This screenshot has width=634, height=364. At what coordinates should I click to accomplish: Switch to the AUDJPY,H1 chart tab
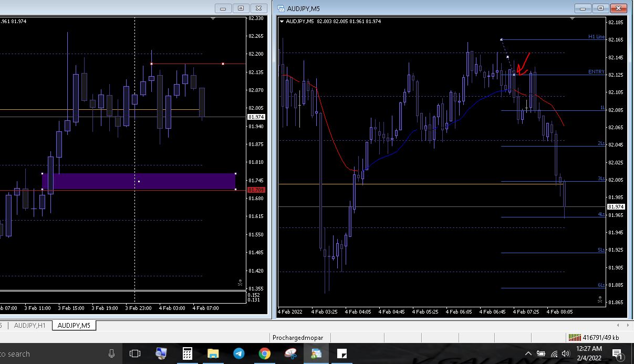pos(30,326)
